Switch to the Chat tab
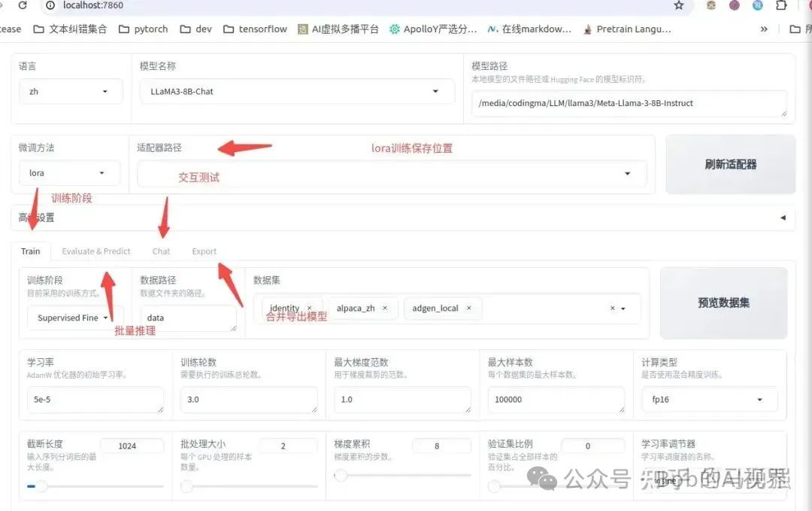 [x=161, y=251]
